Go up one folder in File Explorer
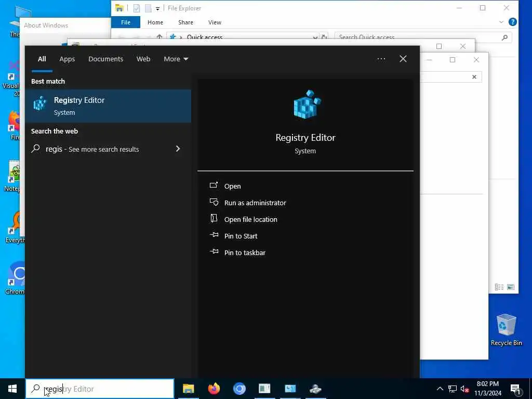 click(x=159, y=37)
